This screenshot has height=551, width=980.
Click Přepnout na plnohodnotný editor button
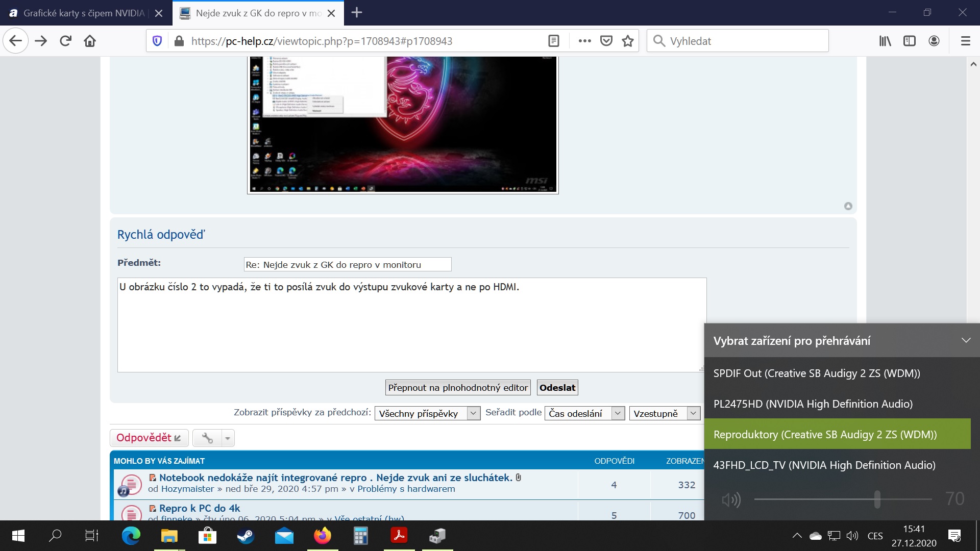[457, 388]
